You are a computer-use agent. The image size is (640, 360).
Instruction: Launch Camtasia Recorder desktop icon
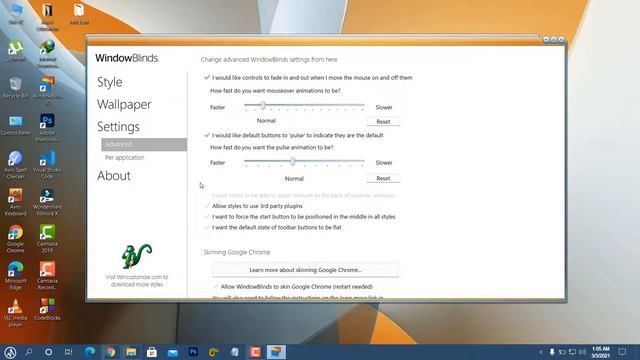pos(47,276)
